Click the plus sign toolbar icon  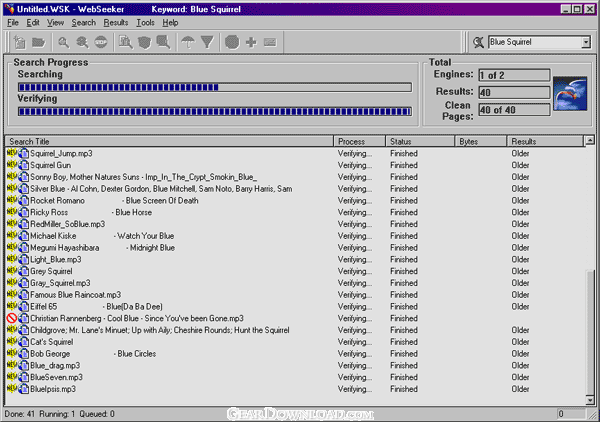point(251,42)
